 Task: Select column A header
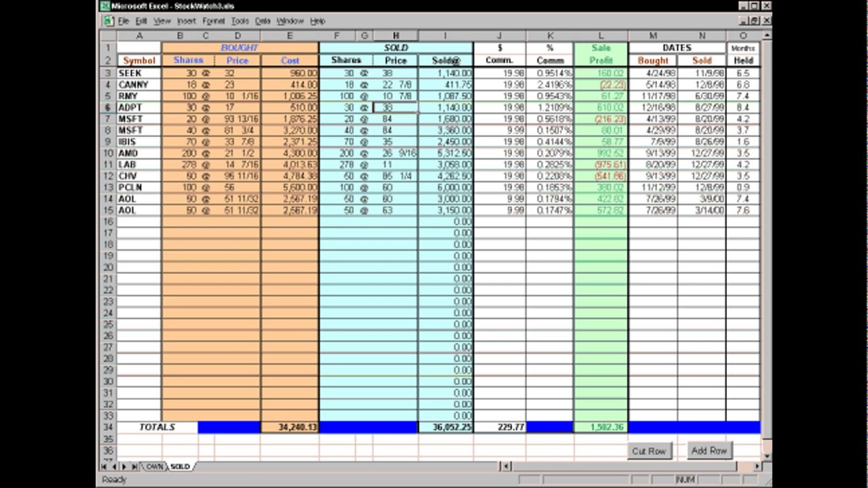pos(139,36)
